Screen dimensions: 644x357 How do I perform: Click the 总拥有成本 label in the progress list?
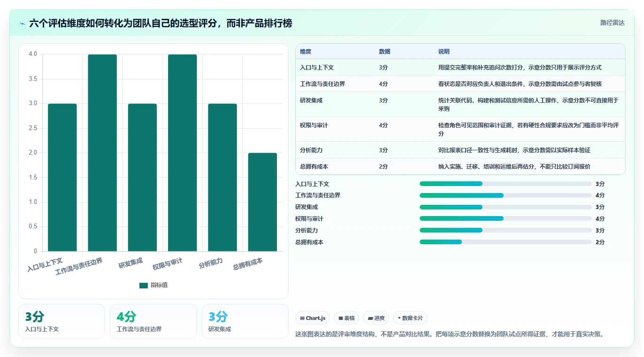click(309, 242)
